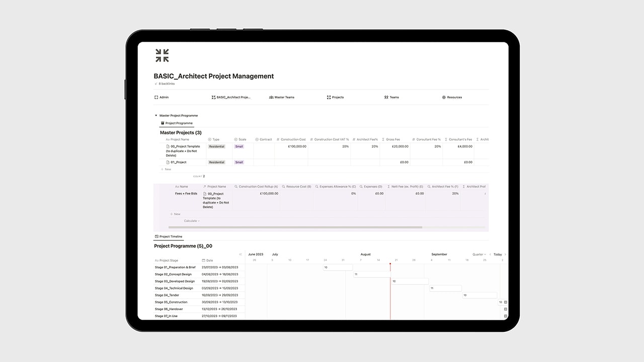Click the £20,000.00 Gross Fee cell

pyautogui.click(x=394, y=151)
